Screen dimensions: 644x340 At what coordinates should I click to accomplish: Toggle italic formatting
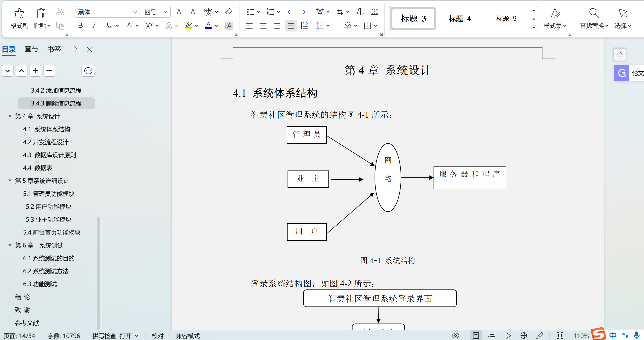[94, 25]
